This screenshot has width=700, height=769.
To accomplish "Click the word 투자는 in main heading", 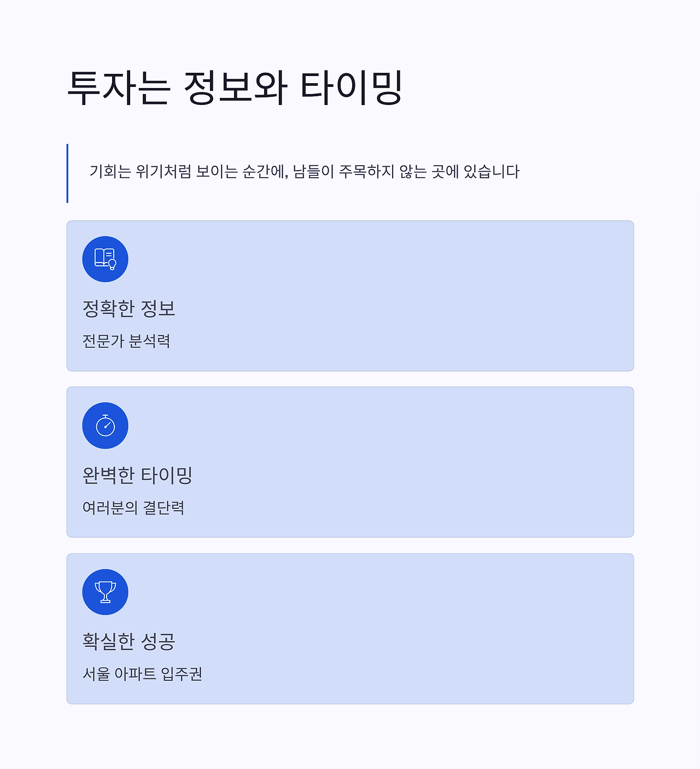I will point(119,88).
